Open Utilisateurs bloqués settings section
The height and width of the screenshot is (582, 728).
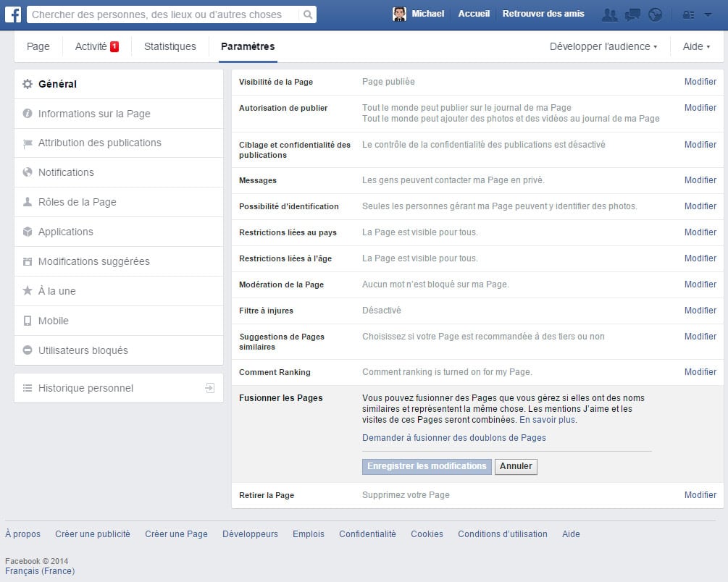pyautogui.click(x=83, y=350)
